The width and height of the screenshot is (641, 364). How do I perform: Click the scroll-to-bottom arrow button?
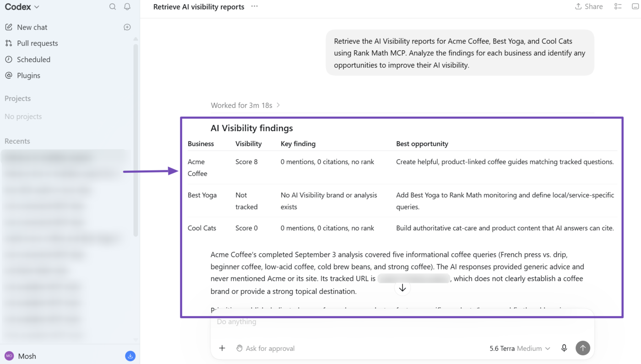[x=402, y=288]
